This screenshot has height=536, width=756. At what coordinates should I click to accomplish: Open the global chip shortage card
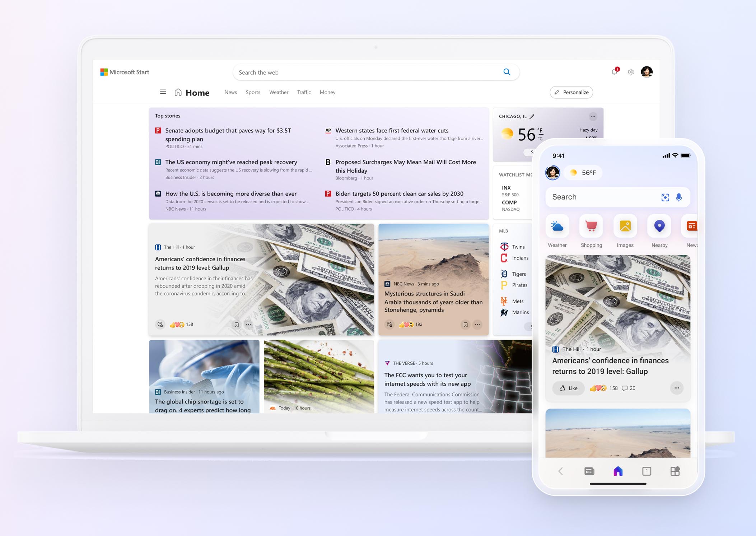pos(204,377)
